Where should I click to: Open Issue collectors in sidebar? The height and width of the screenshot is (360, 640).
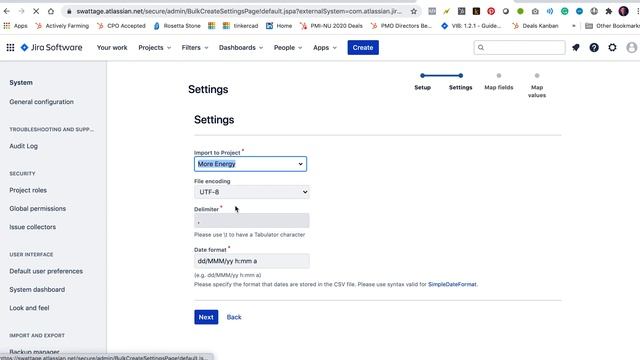click(x=33, y=227)
